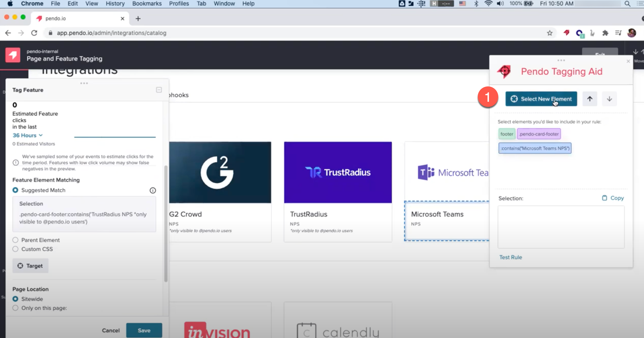Grab the Tagging Aid drag handle dots
The height and width of the screenshot is (338, 644).
[561, 60]
